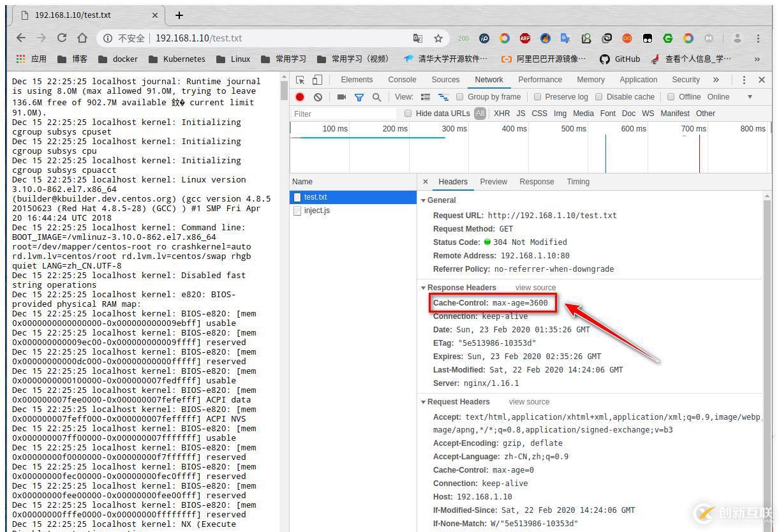Click the browser back arrow
This screenshot has height=532, width=779.
(x=21, y=38)
